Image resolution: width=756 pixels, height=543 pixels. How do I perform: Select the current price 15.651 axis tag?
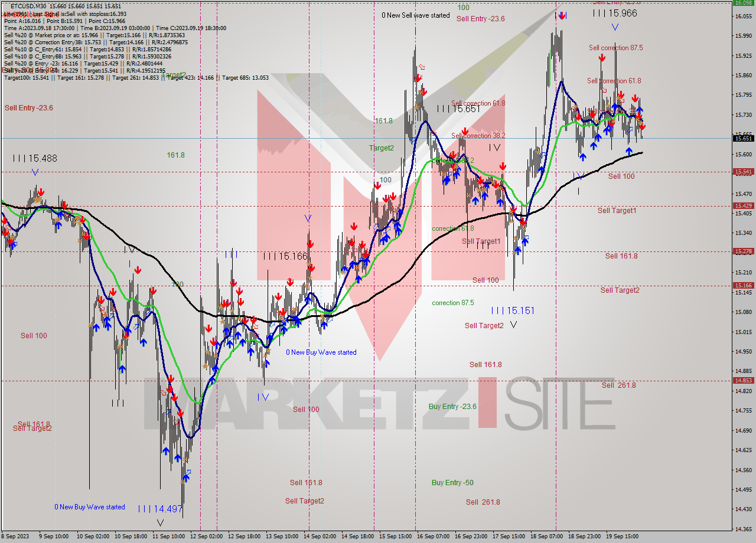[742, 138]
